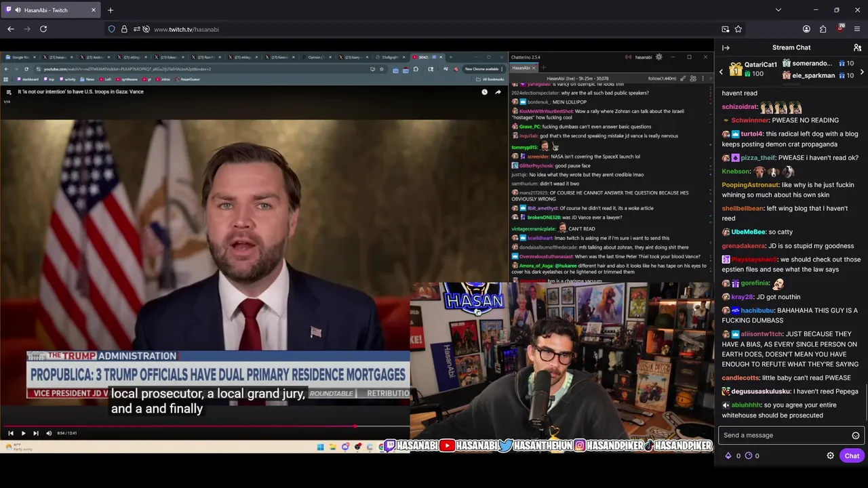Click the next video button in streamed player
The image size is (868, 488).
point(36,433)
